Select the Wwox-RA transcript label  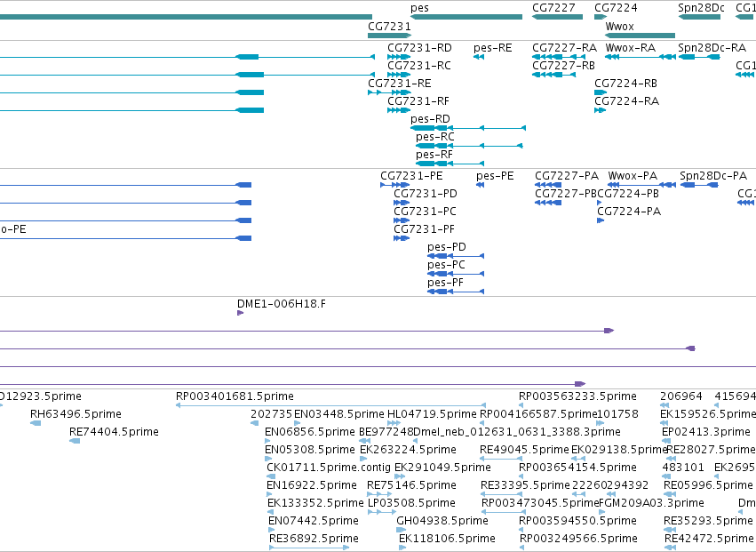[x=631, y=48]
